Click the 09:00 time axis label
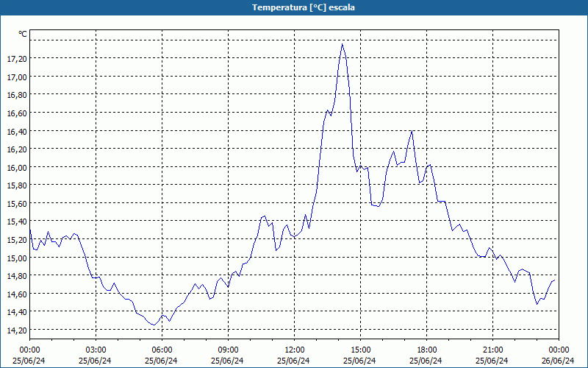The image size is (588, 368). tap(229, 350)
